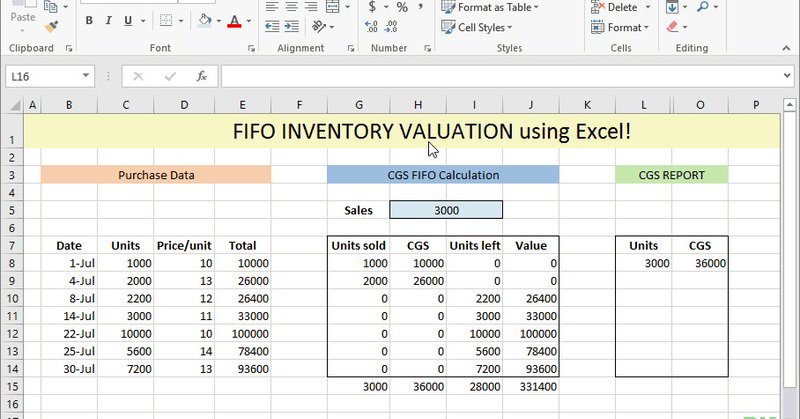The height and width of the screenshot is (419, 800).
Task: Toggle bold formatting
Action: [89, 21]
